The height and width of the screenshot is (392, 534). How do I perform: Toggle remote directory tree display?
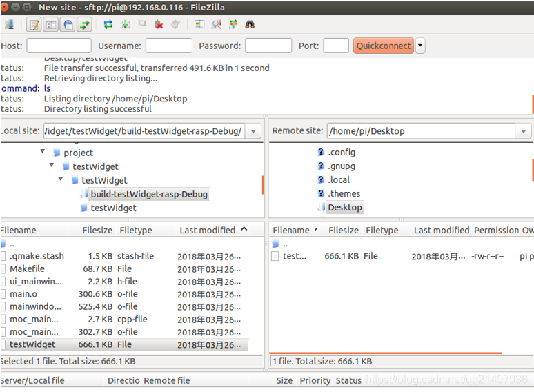click(68, 25)
